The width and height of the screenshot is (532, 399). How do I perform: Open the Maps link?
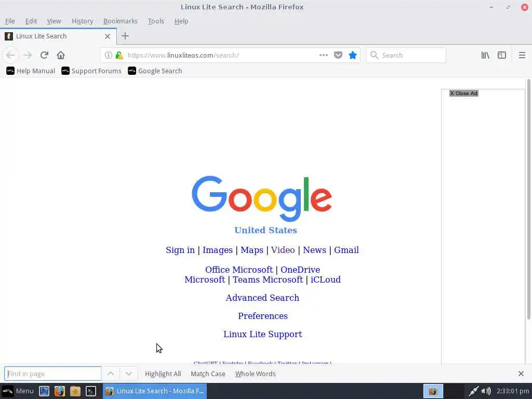tap(252, 250)
